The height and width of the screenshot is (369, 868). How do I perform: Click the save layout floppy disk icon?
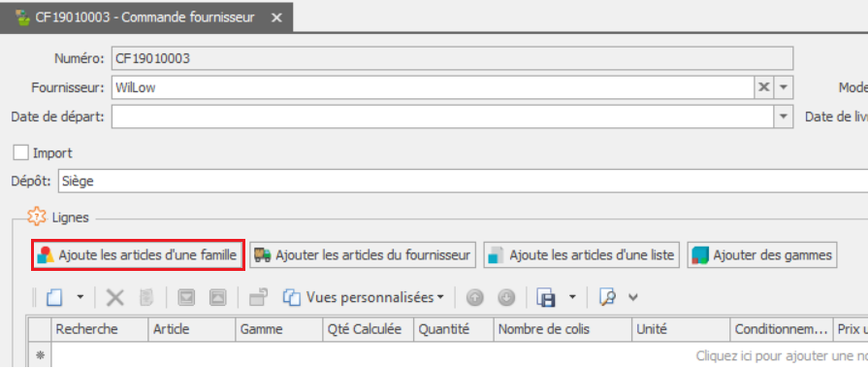pyautogui.click(x=546, y=298)
